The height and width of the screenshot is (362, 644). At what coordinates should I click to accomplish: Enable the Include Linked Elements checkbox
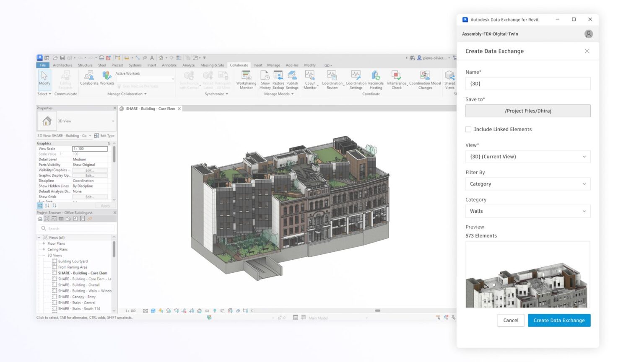468,129
